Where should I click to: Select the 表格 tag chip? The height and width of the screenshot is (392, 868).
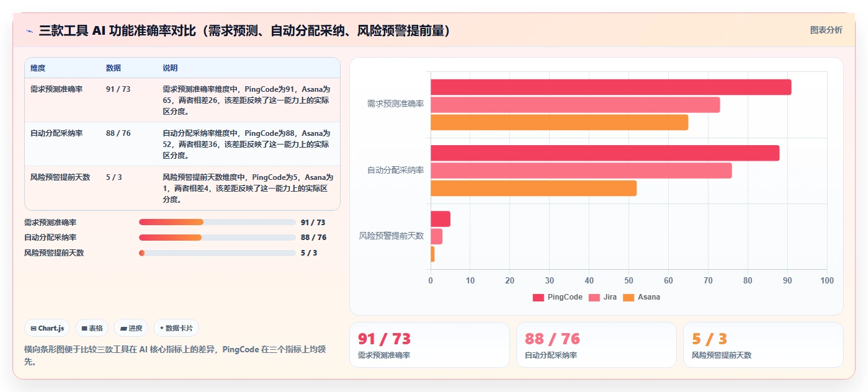tap(92, 328)
